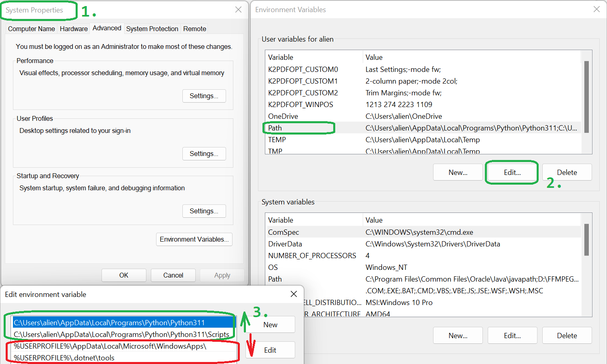
Task: Open Performance Settings button
Action: [x=204, y=96]
